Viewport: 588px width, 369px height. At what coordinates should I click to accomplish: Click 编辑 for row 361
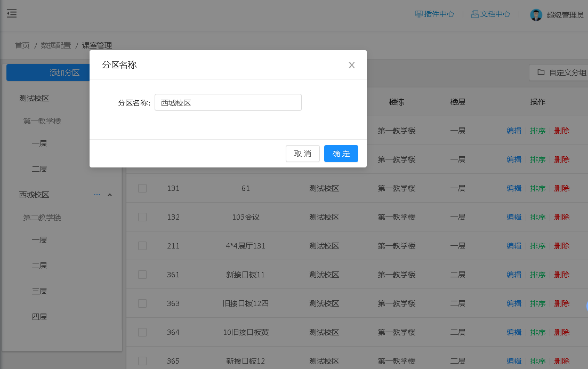514,275
